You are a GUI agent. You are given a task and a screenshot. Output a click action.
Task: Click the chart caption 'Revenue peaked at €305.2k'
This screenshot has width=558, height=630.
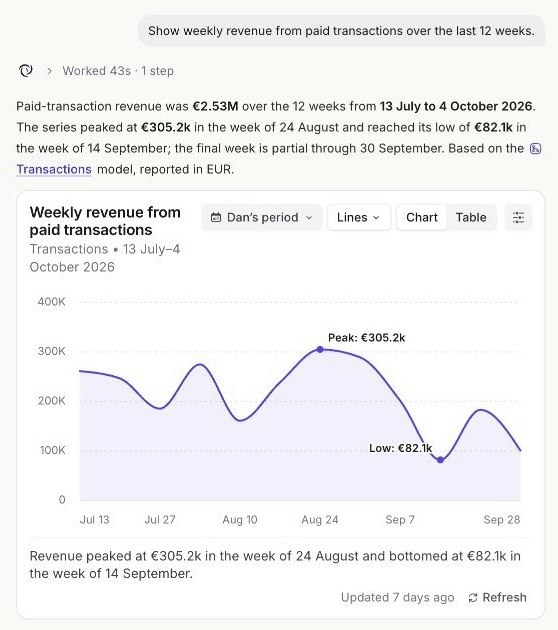(x=275, y=565)
